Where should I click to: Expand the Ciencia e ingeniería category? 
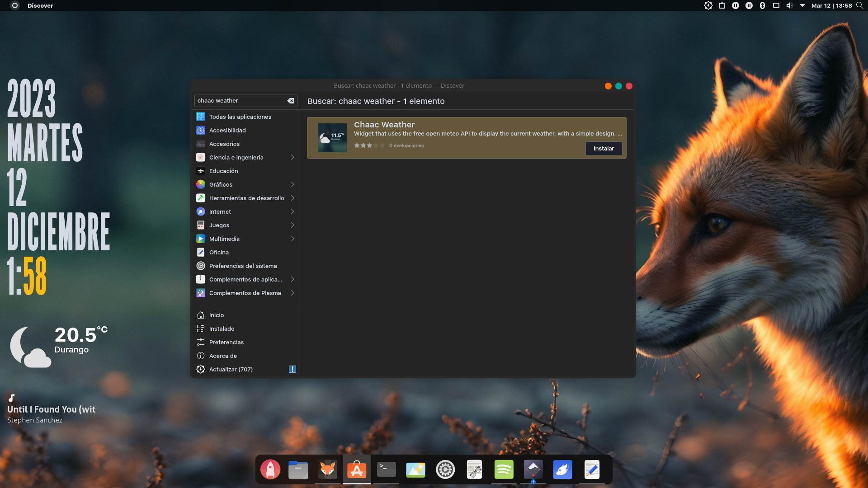[x=292, y=157]
